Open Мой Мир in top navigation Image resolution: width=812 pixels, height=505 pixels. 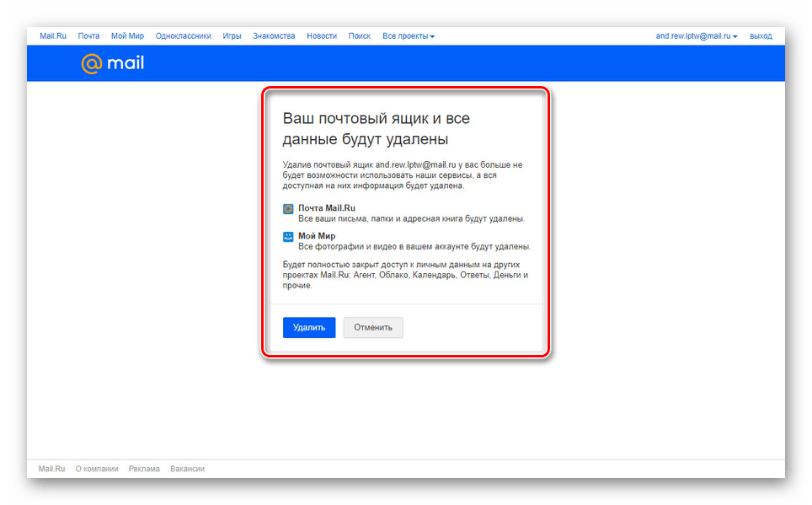coord(127,36)
